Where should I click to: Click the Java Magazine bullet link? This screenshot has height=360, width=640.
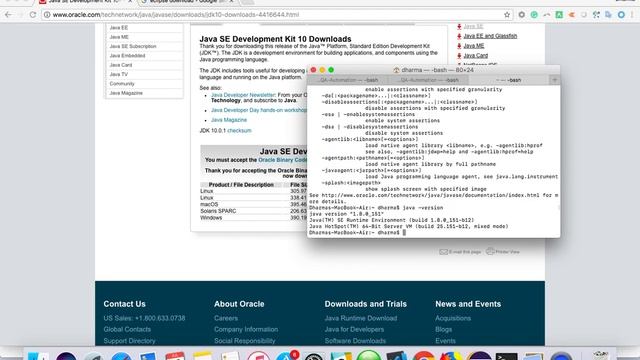[229, 120]
